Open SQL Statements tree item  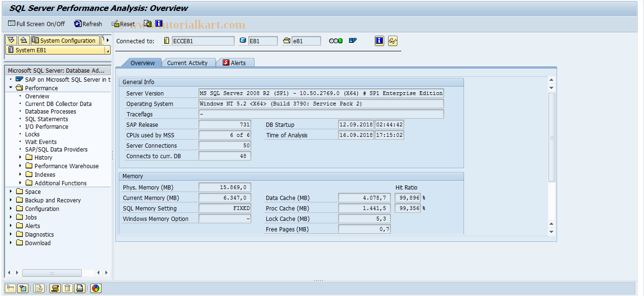[x=47, y=119]
